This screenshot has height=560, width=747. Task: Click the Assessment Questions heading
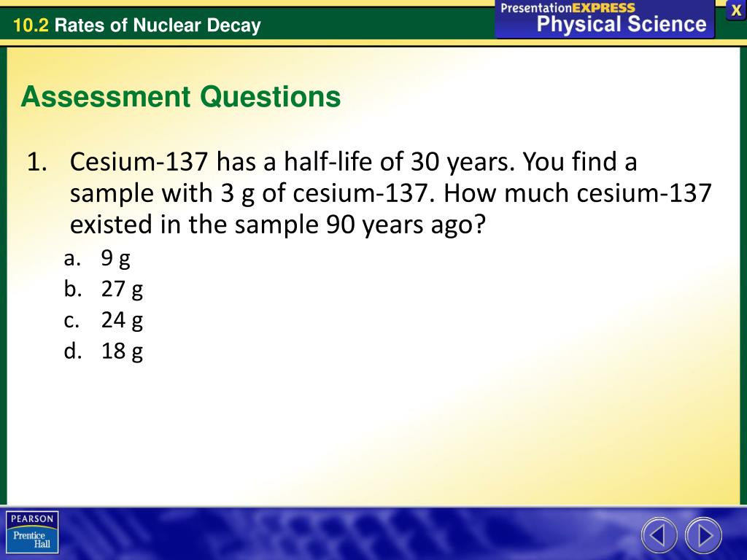[x=181, y=97]
